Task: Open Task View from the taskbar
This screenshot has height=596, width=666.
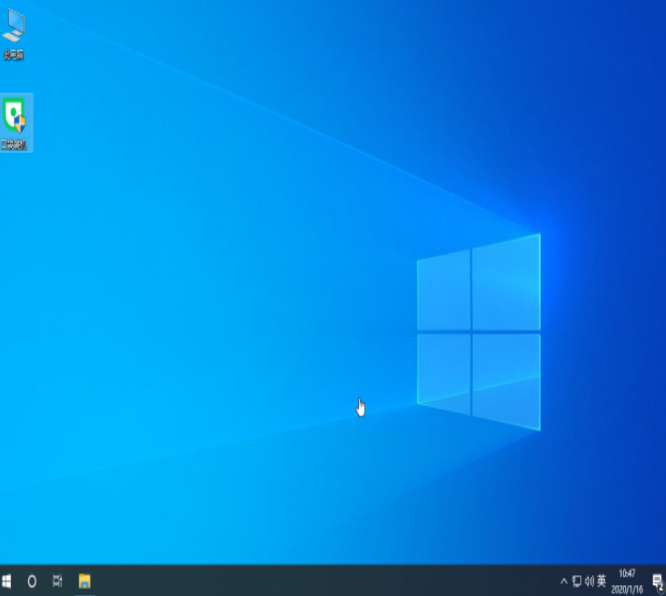Action: [57, 581]
